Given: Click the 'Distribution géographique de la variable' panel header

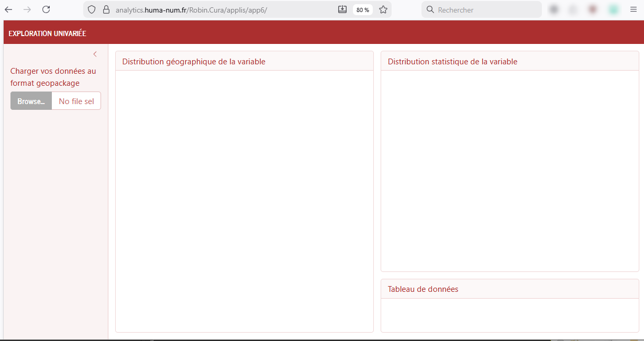Looking at the screenshot, I should [x=194, y=62].
